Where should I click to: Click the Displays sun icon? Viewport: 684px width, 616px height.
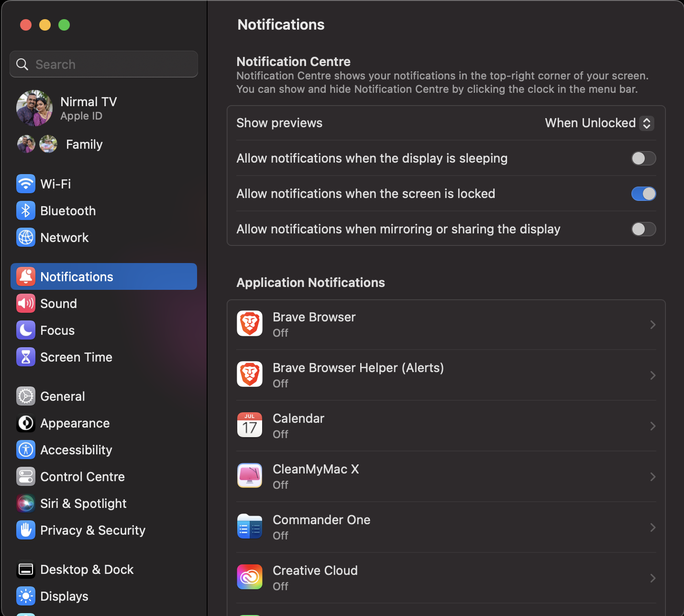point(26,596)
